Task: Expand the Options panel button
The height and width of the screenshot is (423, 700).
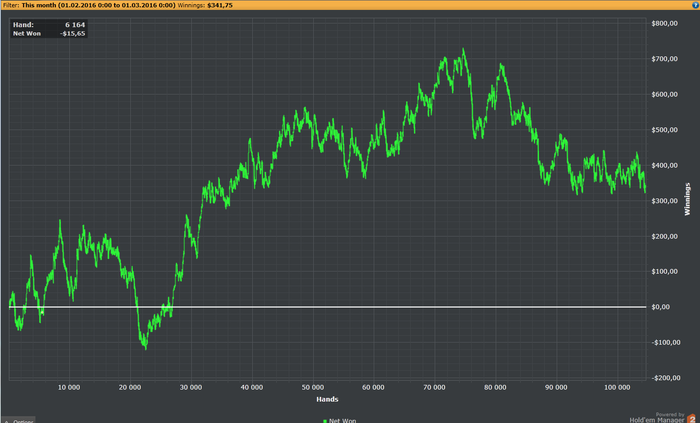Action: (18, 420)
